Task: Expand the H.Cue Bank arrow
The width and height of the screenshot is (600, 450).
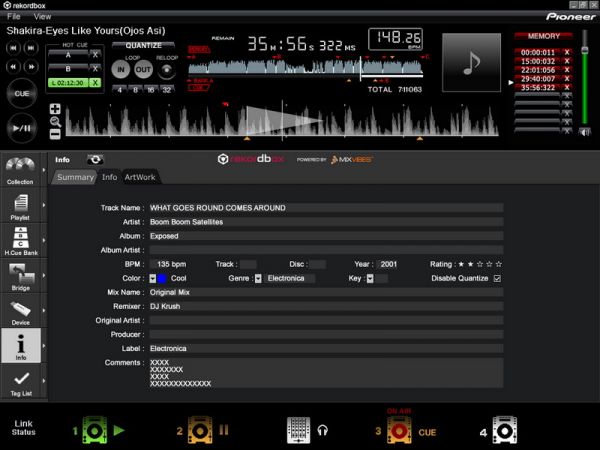Action: [x=44, y=240]
